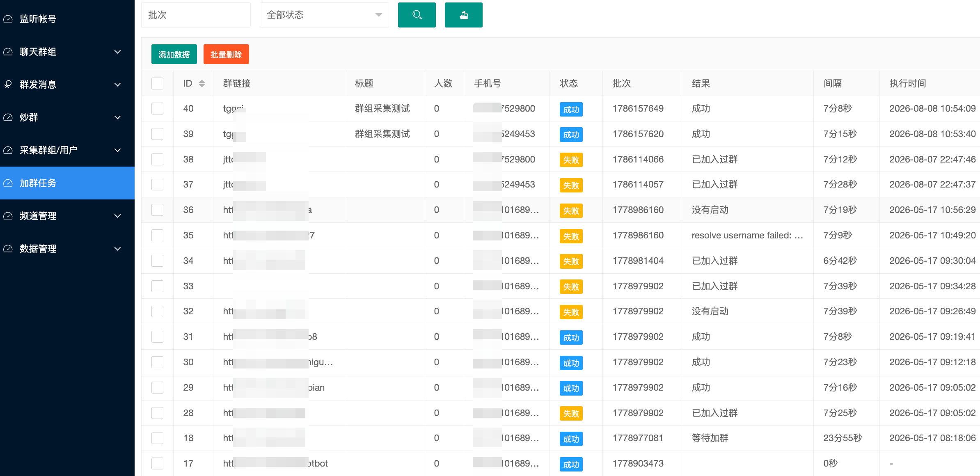This screenshot has height=476, width=980.
Task: Click batch number 1778981404
Action: point(638,261)
